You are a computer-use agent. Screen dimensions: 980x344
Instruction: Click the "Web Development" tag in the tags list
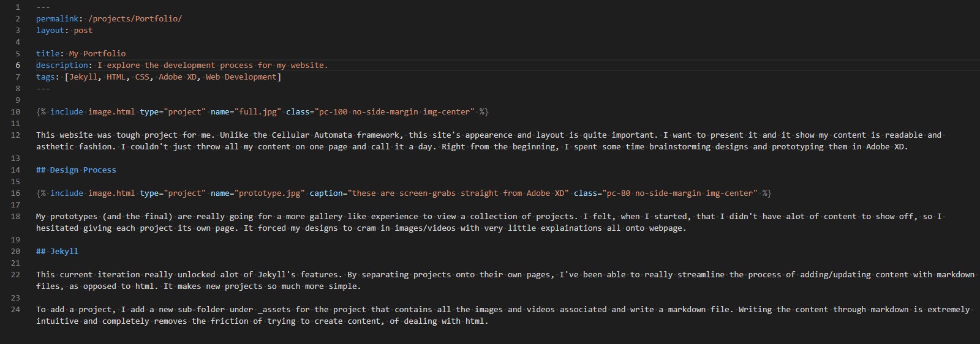[x=241, y=77]
